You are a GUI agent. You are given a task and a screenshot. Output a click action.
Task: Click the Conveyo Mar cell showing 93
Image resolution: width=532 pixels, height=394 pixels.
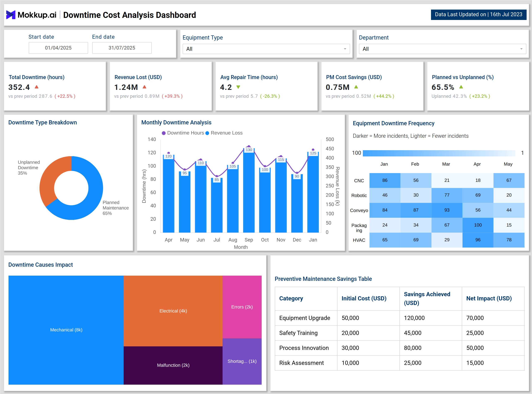pyautogui.click(x=447, y=210)
